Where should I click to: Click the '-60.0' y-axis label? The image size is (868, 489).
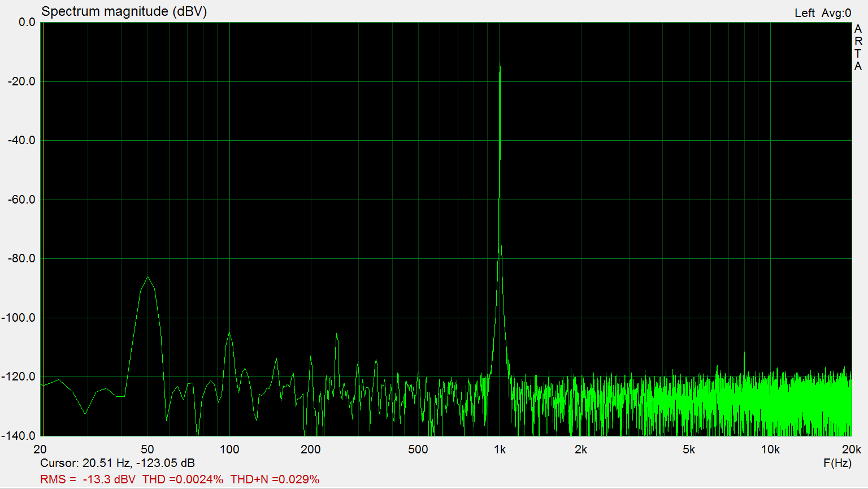point(21,200)
